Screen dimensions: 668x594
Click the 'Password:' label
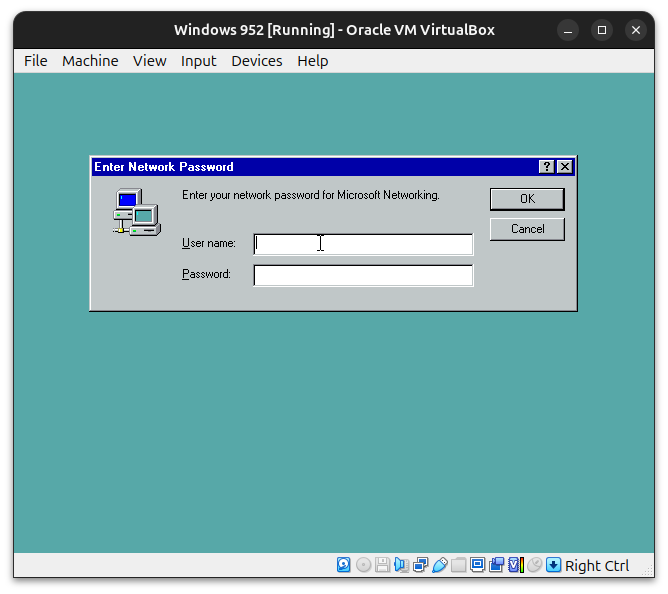tap(206, 274)
